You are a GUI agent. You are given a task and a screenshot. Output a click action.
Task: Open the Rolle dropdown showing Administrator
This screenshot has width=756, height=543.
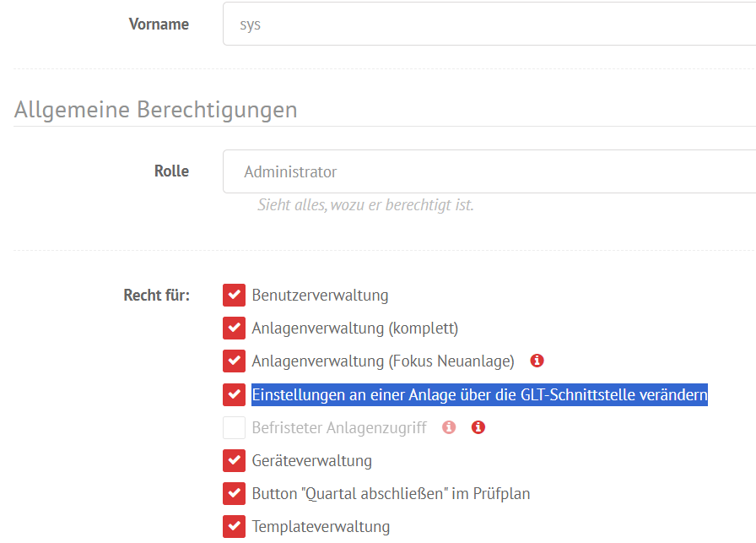click(489, 171)
